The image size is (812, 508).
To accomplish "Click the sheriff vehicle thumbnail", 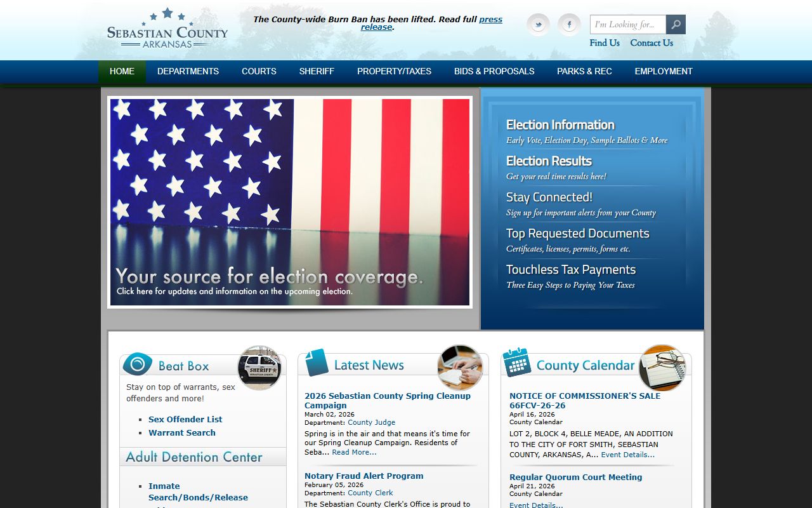I will [259, 368].
